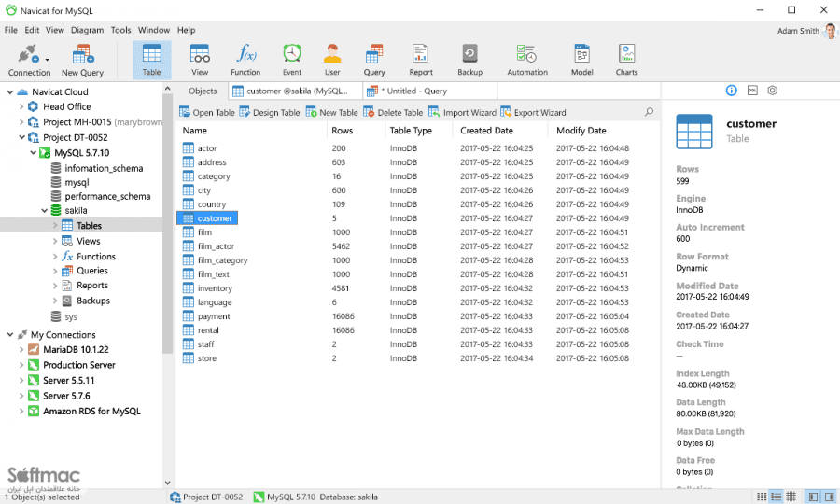Show the object information panel icon

point(731,91)
